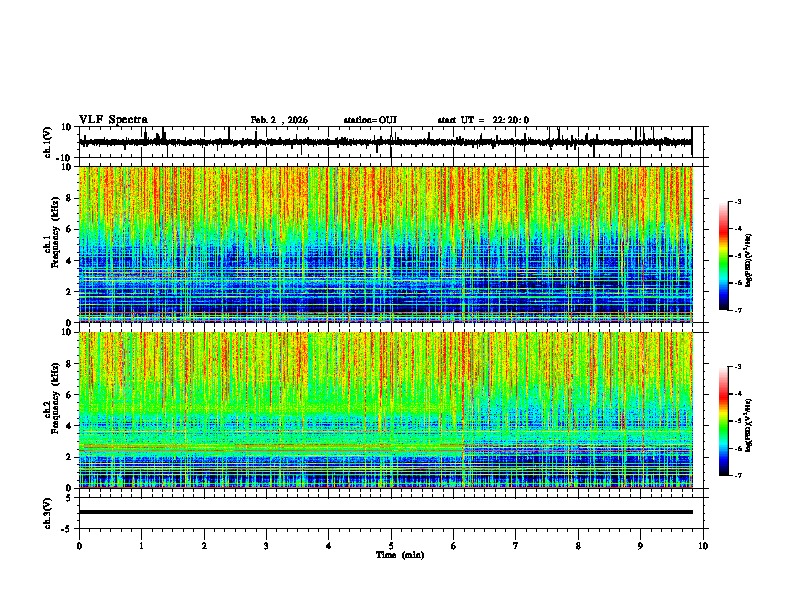This screenshot has width=792, height=612.
Task: Select the date text "Feb. 2 , 2026"
Action: pyautogui.click(x=279, y=120)
